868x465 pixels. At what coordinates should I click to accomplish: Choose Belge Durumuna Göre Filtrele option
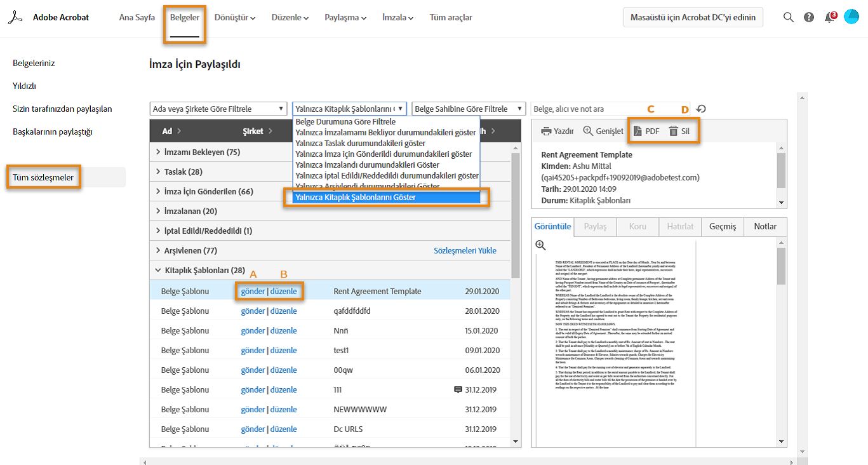coord(386,121)
